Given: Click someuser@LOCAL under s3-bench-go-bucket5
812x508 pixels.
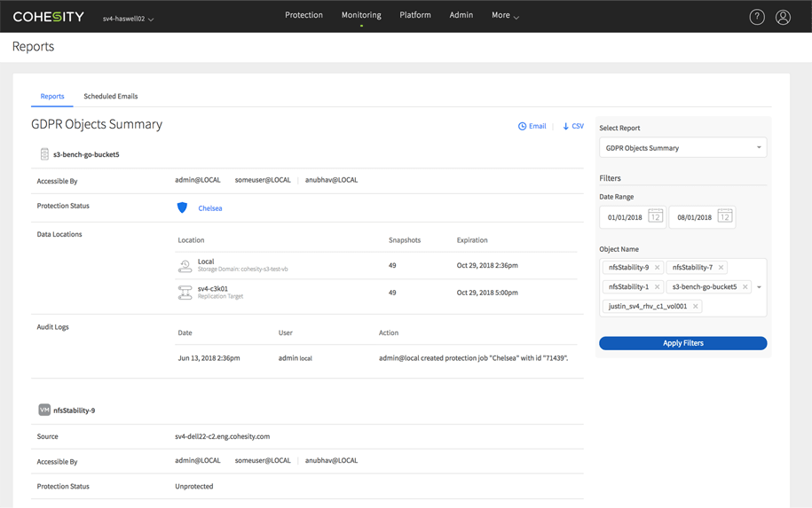Looking at the screenshot, I should point(263,180).
